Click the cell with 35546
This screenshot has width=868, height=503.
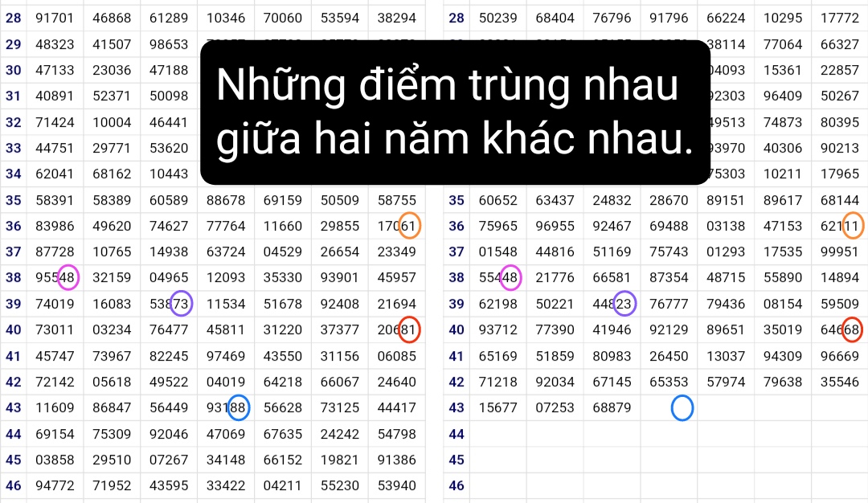840,381
